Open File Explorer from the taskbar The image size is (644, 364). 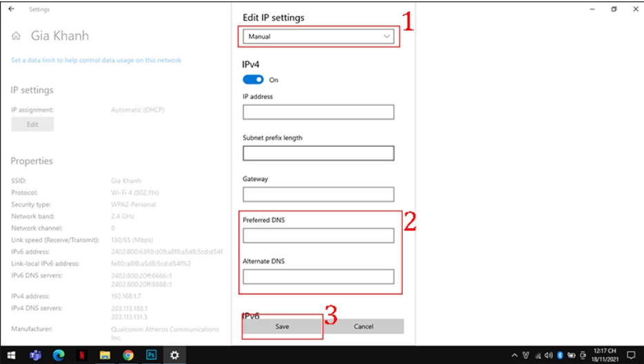[105, 355]
